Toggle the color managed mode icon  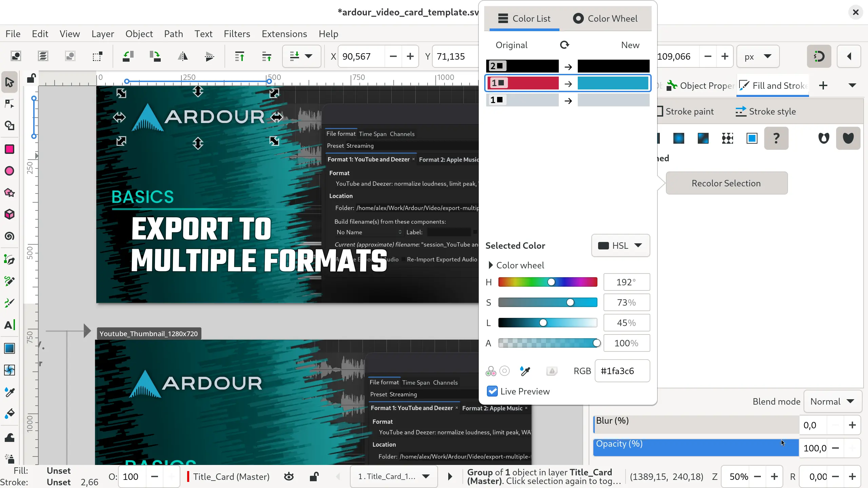click(491, 371)
